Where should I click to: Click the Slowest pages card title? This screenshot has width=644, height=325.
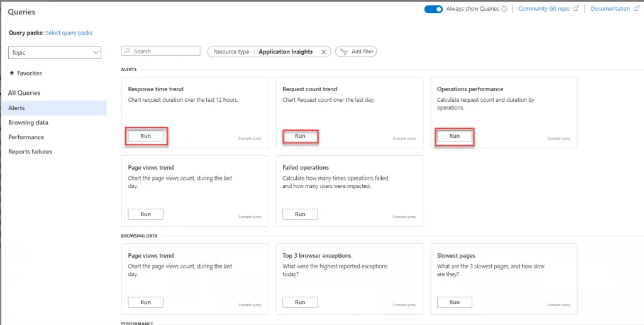[456, 255]
